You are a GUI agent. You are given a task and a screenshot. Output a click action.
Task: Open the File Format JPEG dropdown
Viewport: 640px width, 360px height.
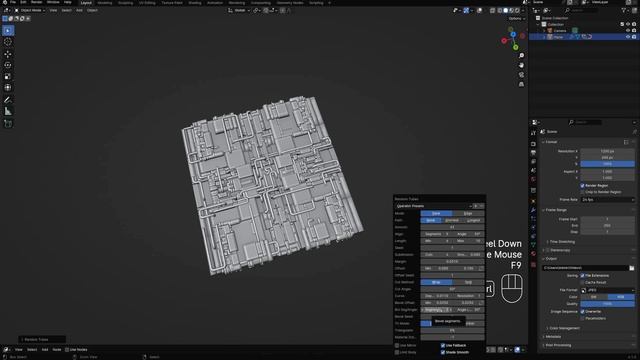pyautogui.click(x=608, y=290)
